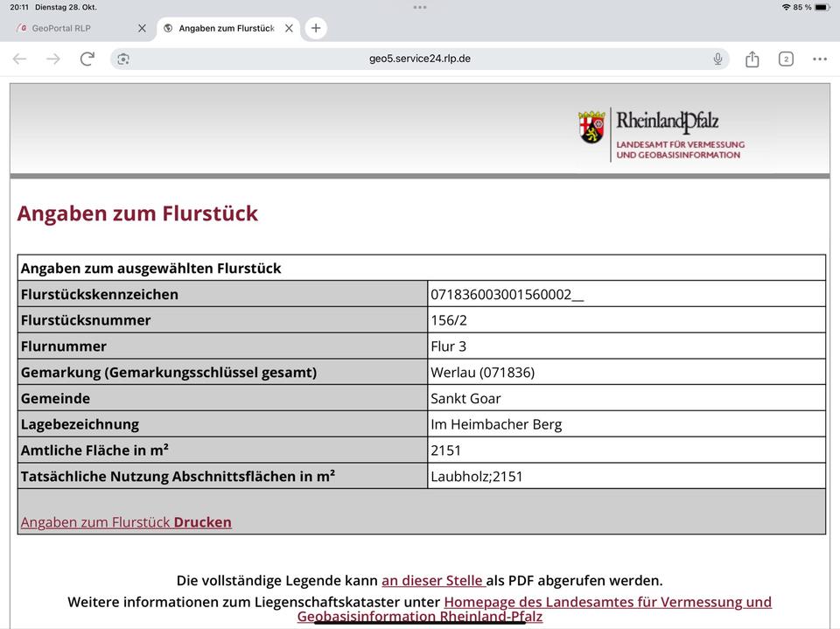Close the Angaben zum Flurstück tab
Screen dimensions: 840x629
(289, 28)
